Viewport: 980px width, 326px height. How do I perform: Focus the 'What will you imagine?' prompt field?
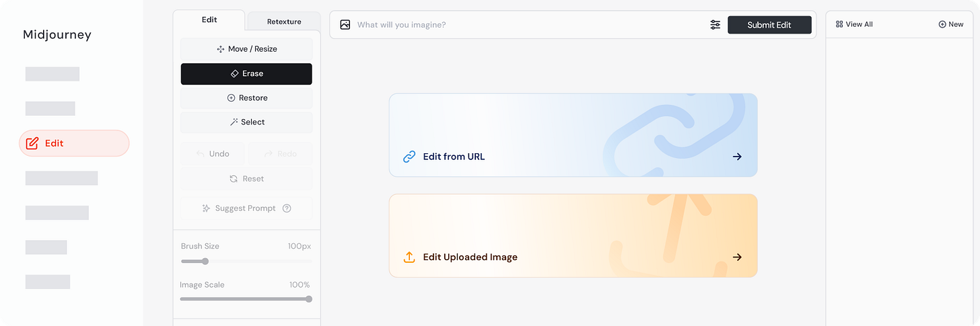coord(525,25)
